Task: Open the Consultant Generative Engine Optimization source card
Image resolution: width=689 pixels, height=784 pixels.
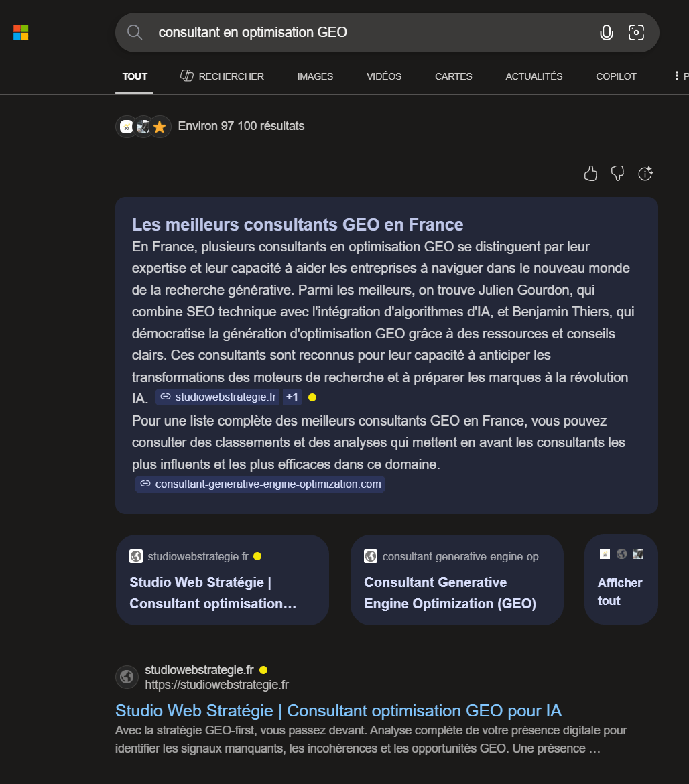Action: [456, 579]
